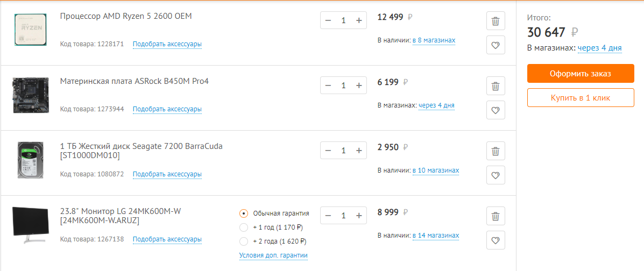Select the standard warranty option
Screen dimensions: 644x271
tap(244, 213)
